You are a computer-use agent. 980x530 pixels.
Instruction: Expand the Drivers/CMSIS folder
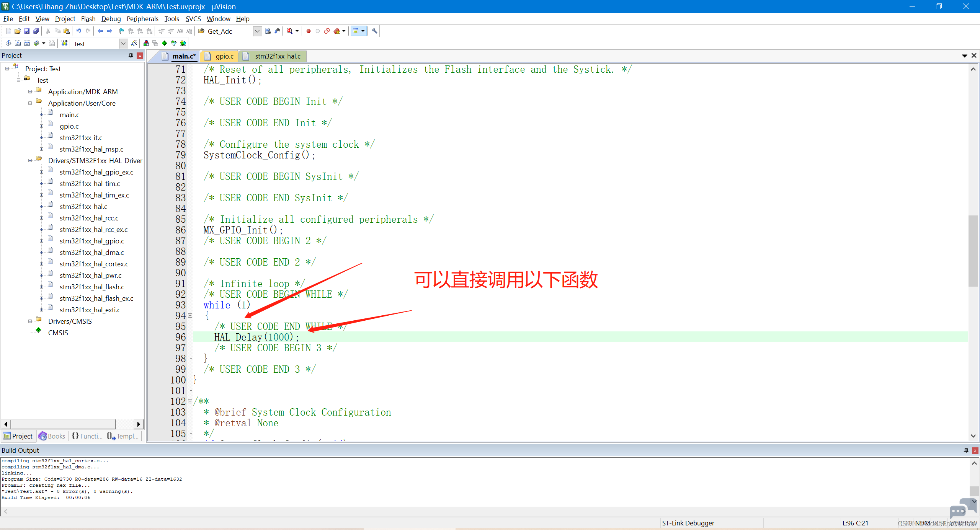click(x=30, y=321)
